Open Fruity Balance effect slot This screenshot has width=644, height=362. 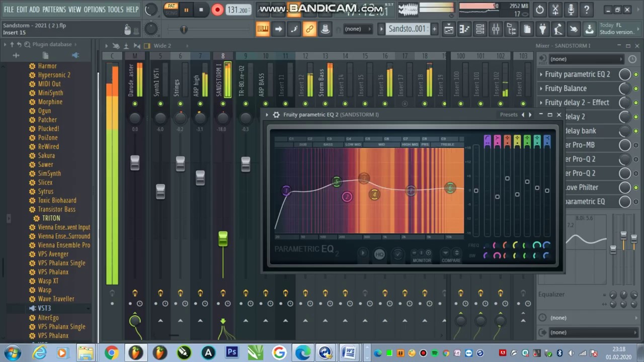pos(566,88)
